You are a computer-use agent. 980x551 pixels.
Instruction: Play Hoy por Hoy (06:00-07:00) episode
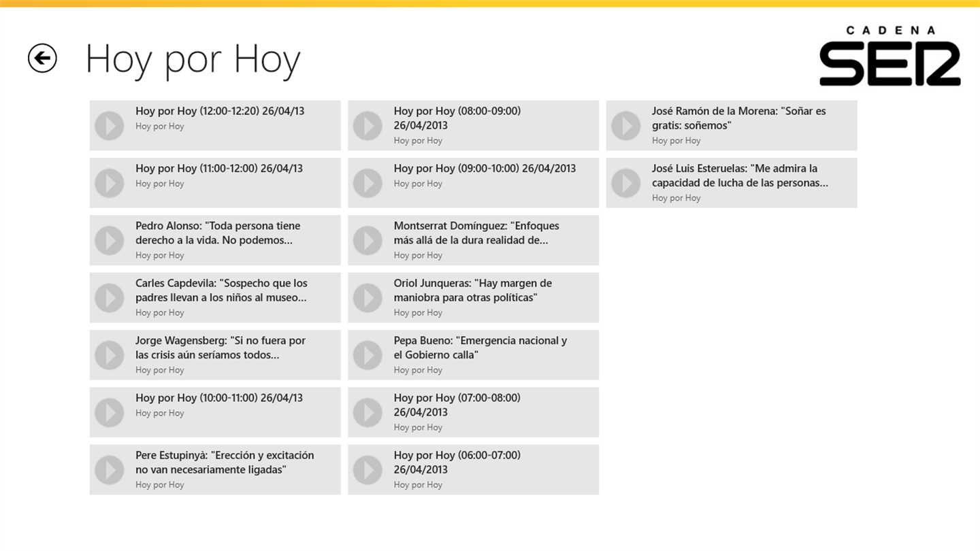(367, 470)
